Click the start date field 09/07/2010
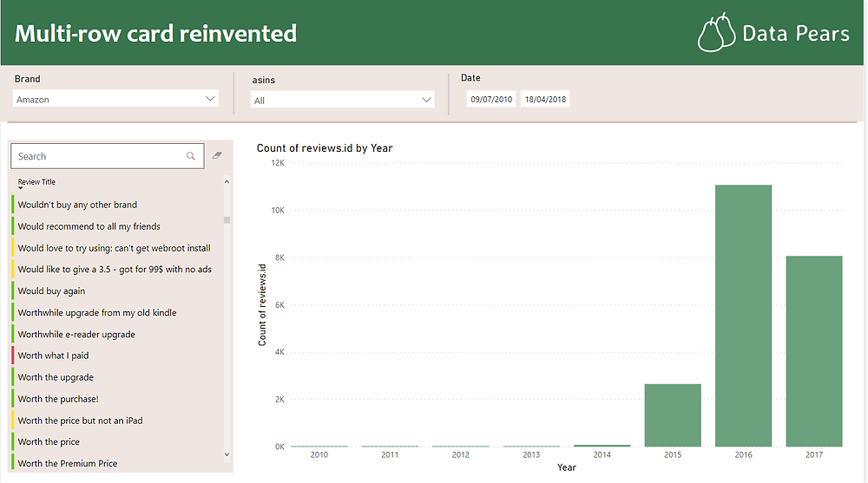 pos(491,99)
